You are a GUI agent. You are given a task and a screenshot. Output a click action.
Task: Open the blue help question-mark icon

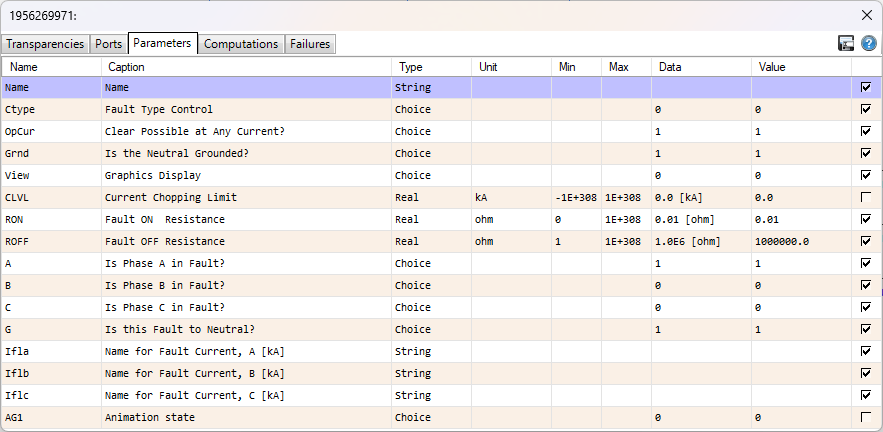point(869,43)
